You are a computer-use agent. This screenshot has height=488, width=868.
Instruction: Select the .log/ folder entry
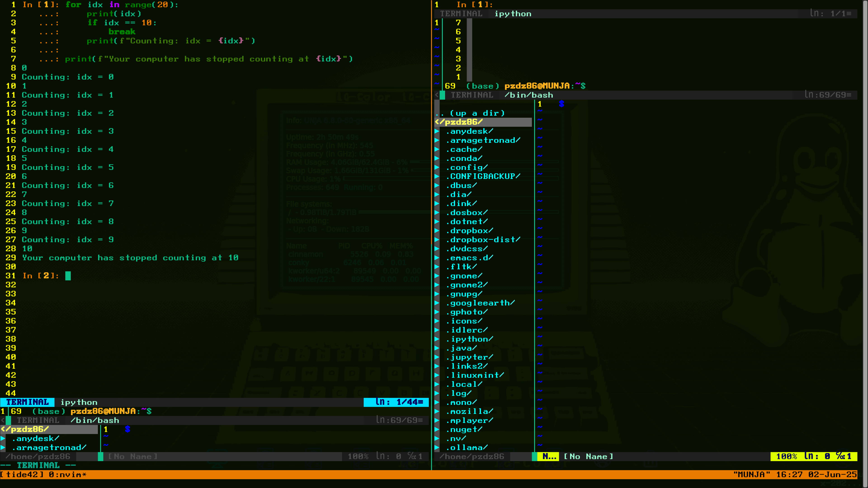459,393
